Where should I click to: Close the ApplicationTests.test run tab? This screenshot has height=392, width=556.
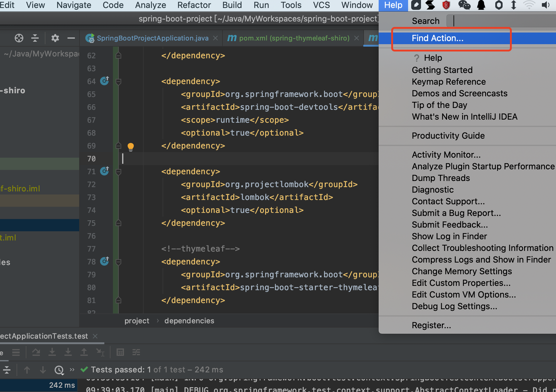[x=95, y=336]
